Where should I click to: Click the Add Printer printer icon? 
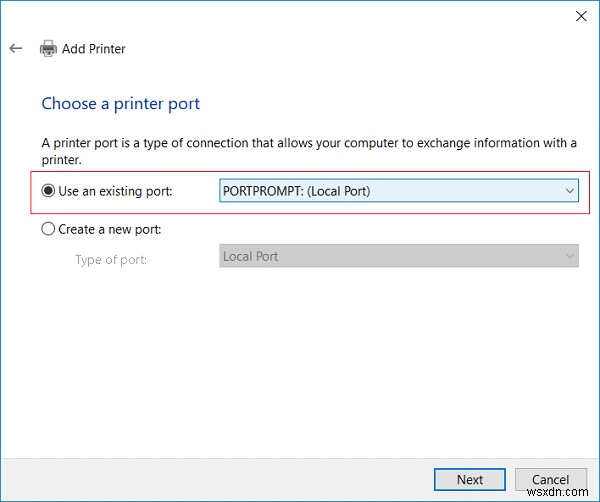(x=48, y=49)
